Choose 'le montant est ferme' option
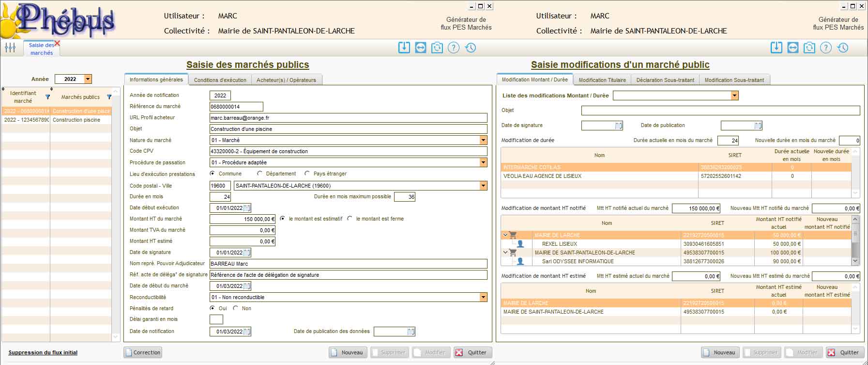 click(350, 219)
